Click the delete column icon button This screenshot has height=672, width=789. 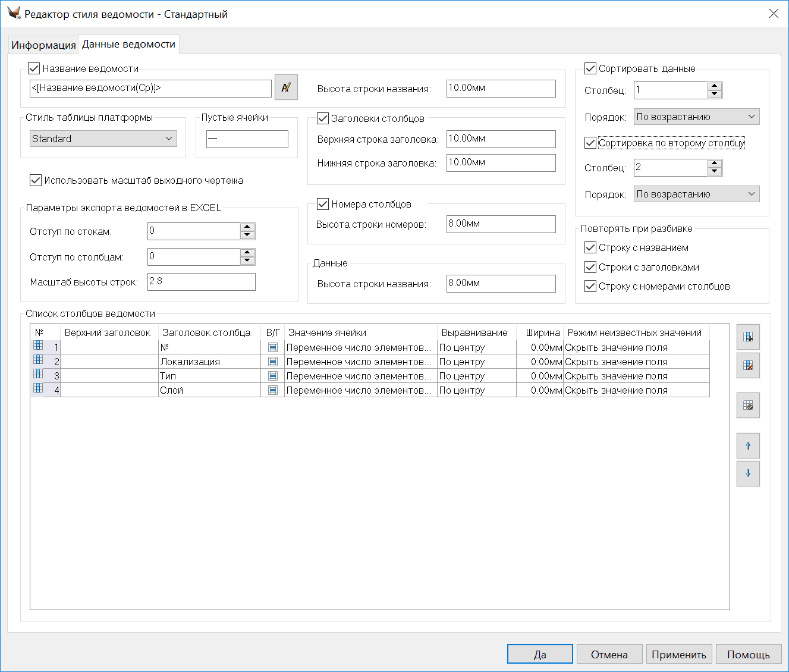(x=748, y=365)
